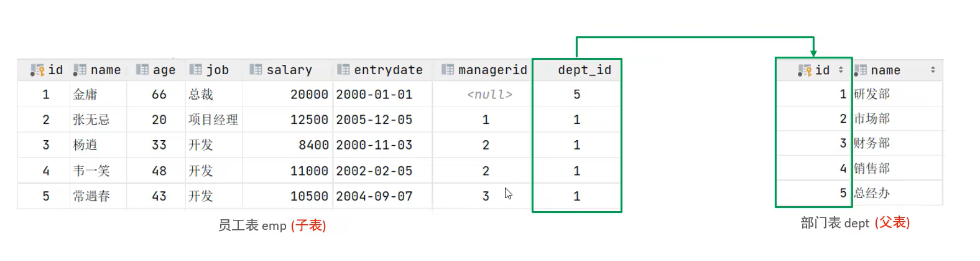
Task: Select the null managerid cell
Action: pos(489,95)
